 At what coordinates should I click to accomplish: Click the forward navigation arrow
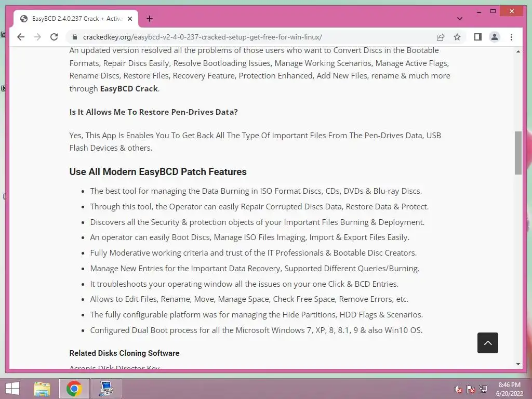(37, 37)
